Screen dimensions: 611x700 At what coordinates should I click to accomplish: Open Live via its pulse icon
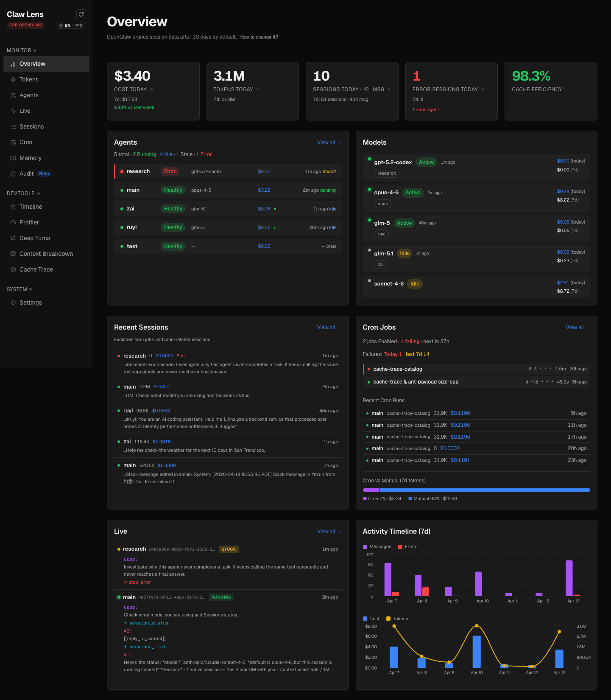13,111
